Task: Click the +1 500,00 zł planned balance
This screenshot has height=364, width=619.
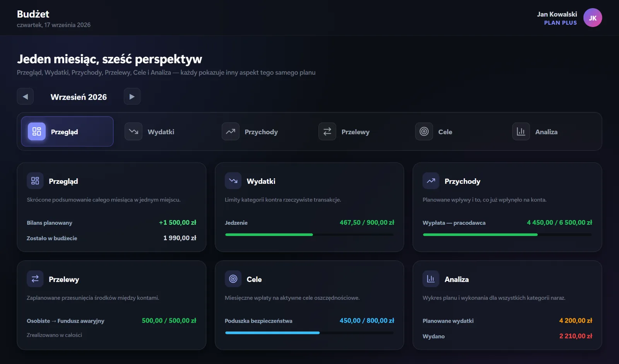Action: [178, 222]
